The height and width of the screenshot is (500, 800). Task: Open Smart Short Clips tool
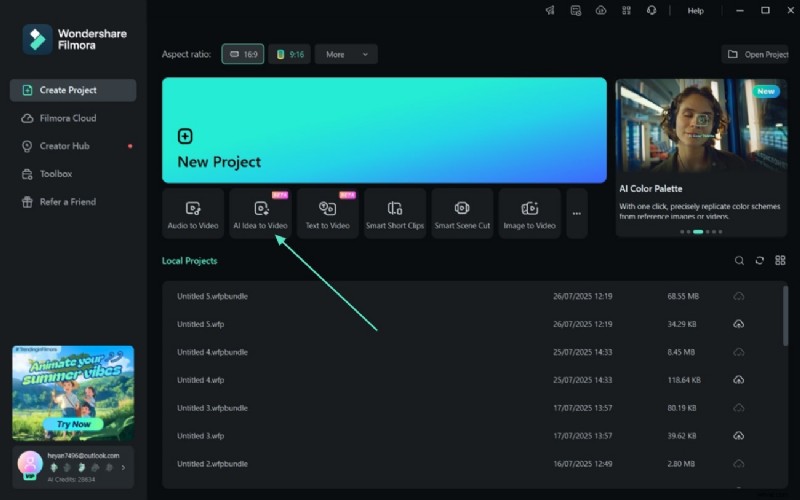pos(394,213)
